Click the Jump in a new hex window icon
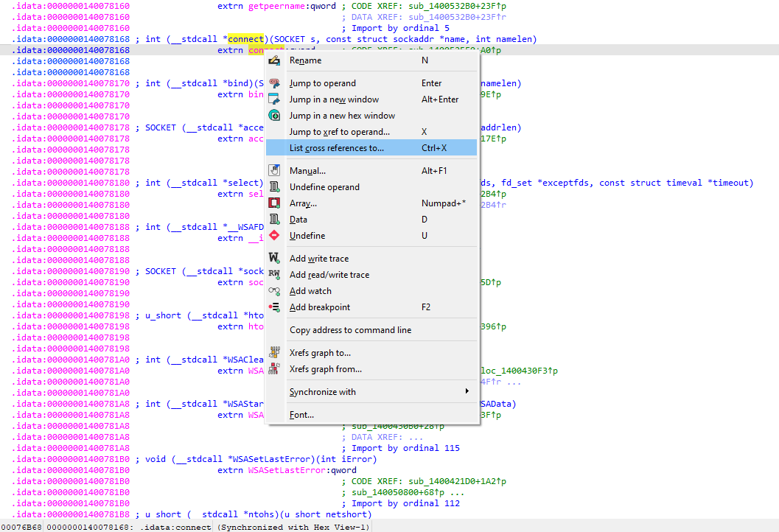 (x=274, y=116)
